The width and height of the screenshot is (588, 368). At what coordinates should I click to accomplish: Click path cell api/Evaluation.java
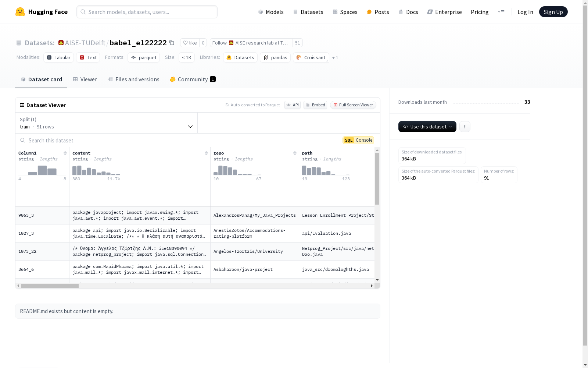tap(337, 233)
